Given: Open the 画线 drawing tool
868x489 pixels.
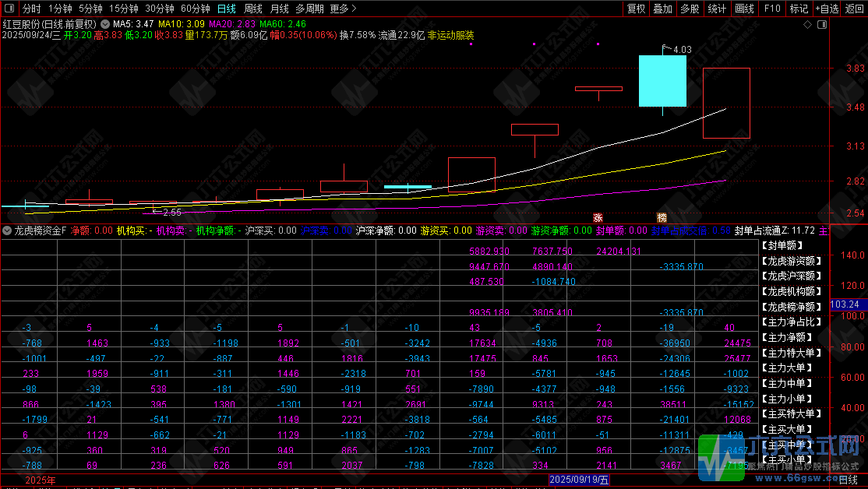Looking at the screenshot, I should coord(745,9).
